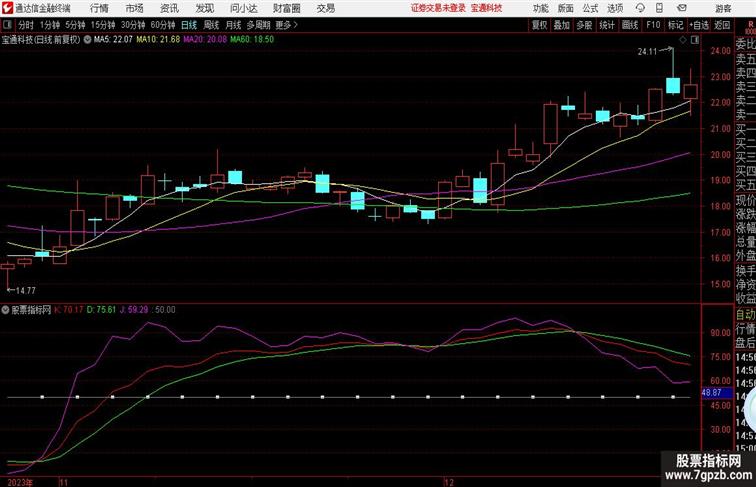This screenshot has height=487, width=756.
Task: Open the 问小达 menu
Action: pos(243,8)
